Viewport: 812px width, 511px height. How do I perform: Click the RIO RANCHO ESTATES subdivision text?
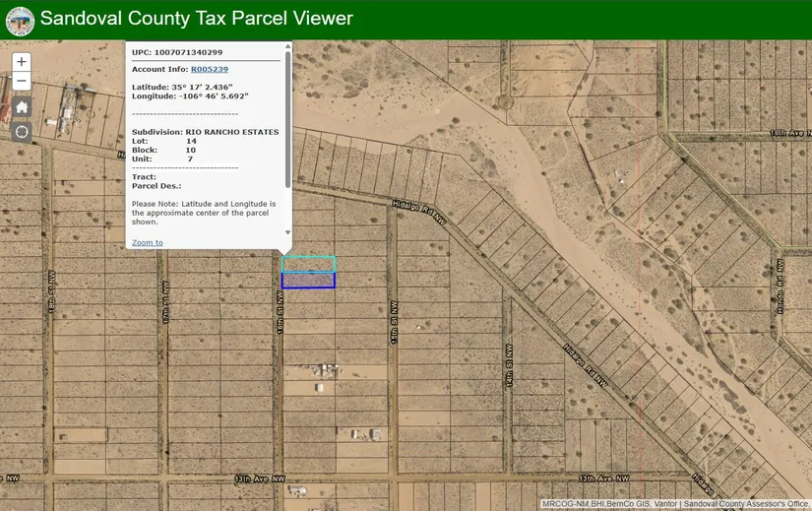[x=232, y=132]
